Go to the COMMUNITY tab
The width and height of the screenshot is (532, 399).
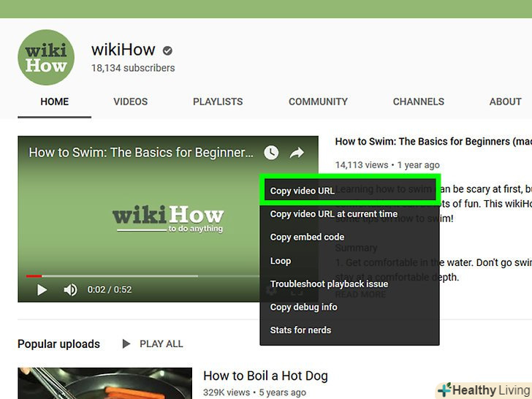(x=318, y=102)
